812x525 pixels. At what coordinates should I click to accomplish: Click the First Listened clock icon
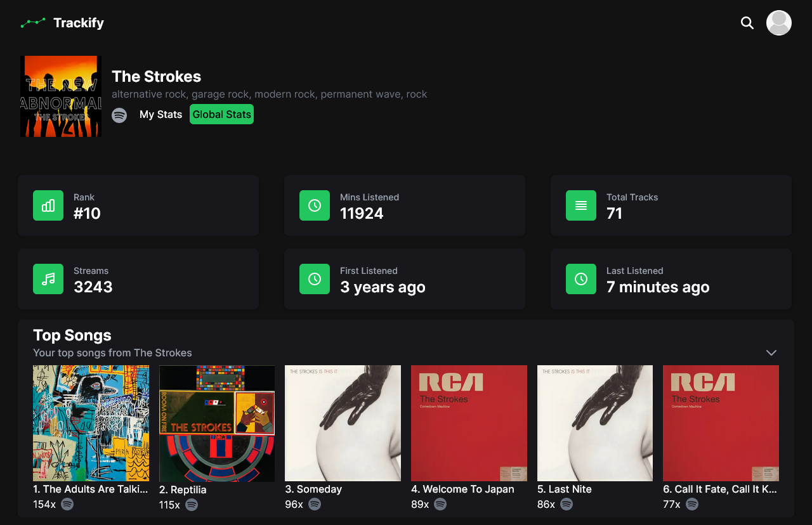(315, 279)
